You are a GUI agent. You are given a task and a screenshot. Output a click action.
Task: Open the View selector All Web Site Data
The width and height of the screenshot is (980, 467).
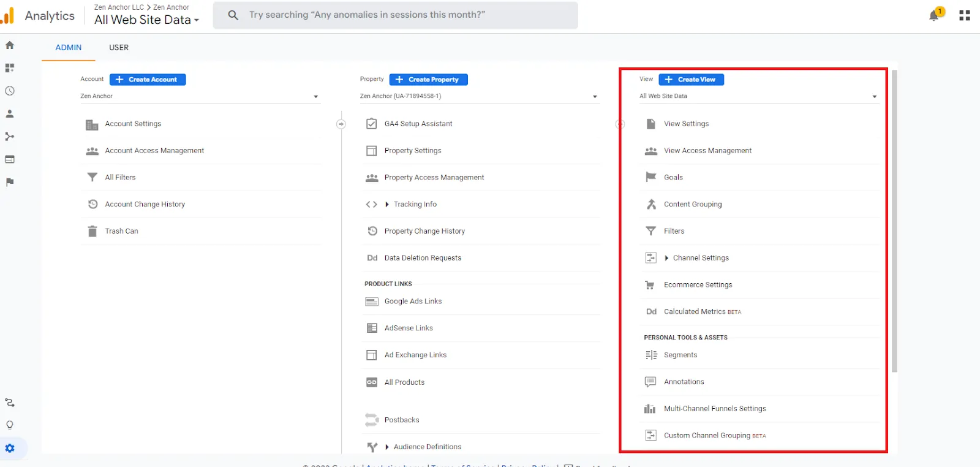pyautogui.click(x=759, y=96)
